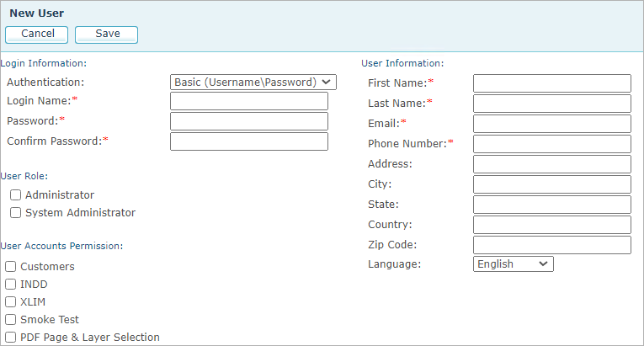Click into the Password field
644x346 pixels.
pos(249,121)
